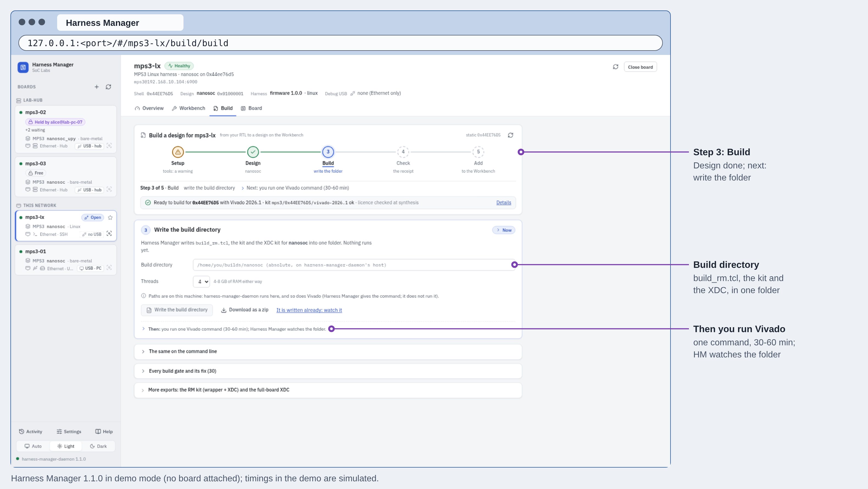This screenshot has width=868, height=489.
Task: Click the scan icon on mps3-lx card
Action: click(x=109, y=234)
